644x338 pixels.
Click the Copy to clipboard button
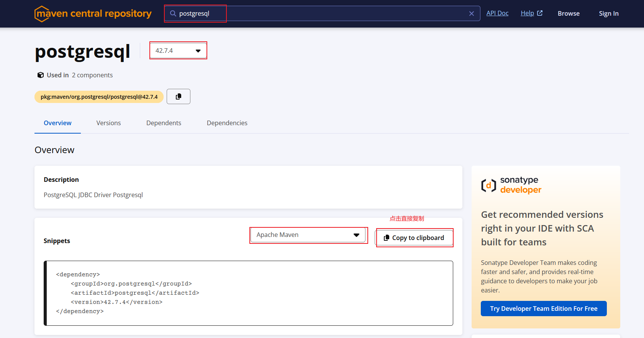click(x=414, y=238)
